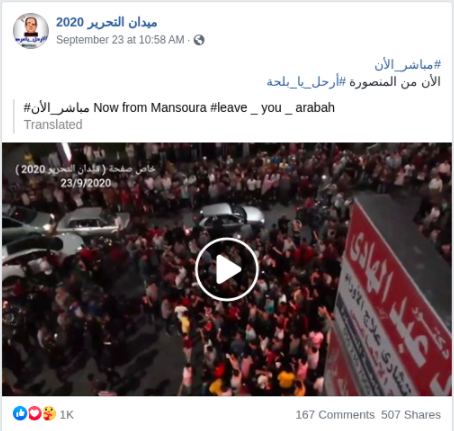
Task: Click the September 23 timestamp link
Action: coord(120,40)
